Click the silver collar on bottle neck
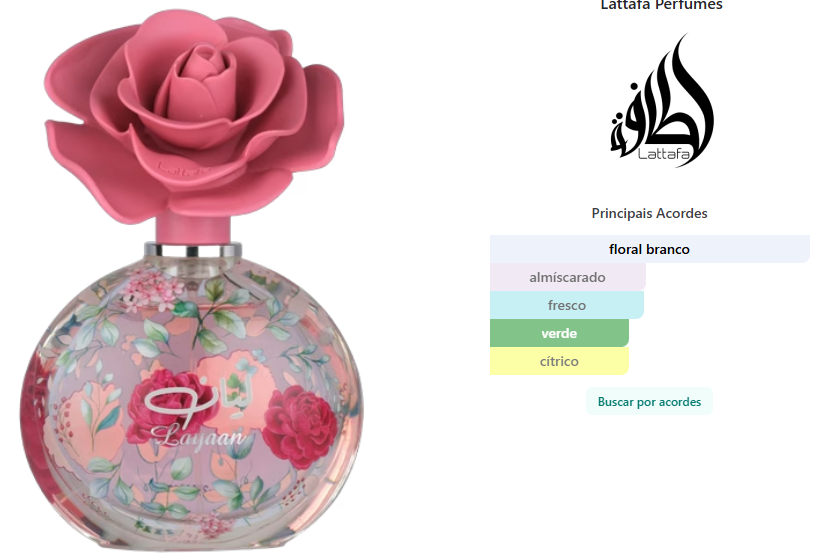This screenshot has height=560, width=824. [x=193, y=250]
